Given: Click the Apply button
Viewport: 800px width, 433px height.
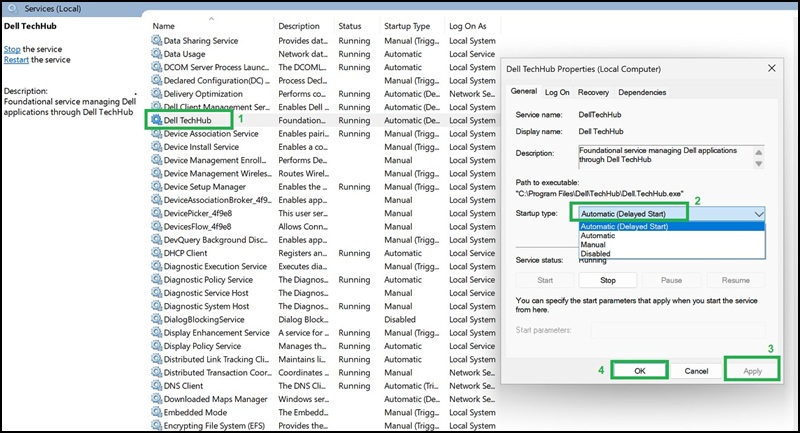Looking at the screenshot, I should (x=752, y=371).
